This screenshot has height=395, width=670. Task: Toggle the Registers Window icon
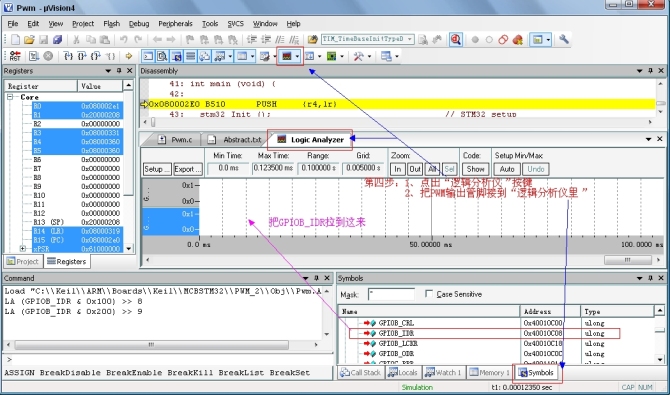pyautogui.click(x=191, y=56)
